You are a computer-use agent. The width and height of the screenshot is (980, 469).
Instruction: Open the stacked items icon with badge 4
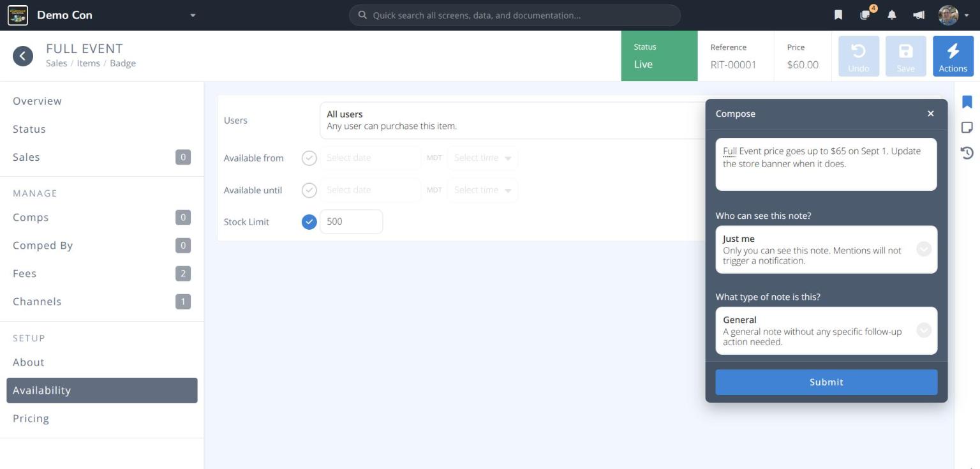866,15
